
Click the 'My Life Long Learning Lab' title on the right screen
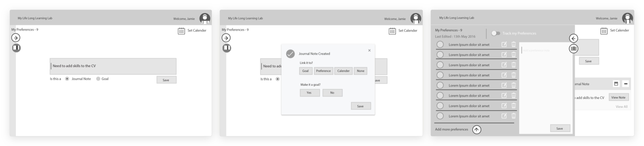click(x=456, y=18)
